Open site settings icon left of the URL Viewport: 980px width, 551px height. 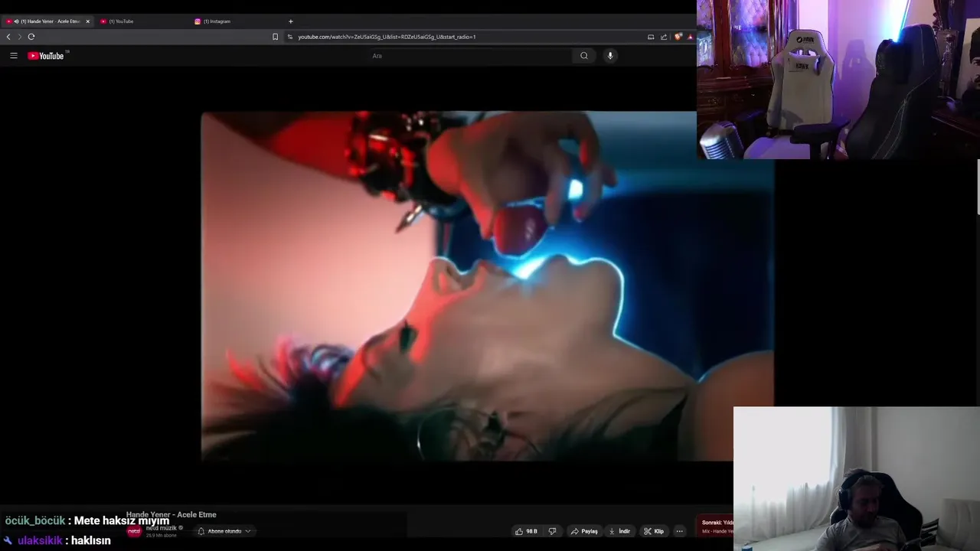pos(290,37)
